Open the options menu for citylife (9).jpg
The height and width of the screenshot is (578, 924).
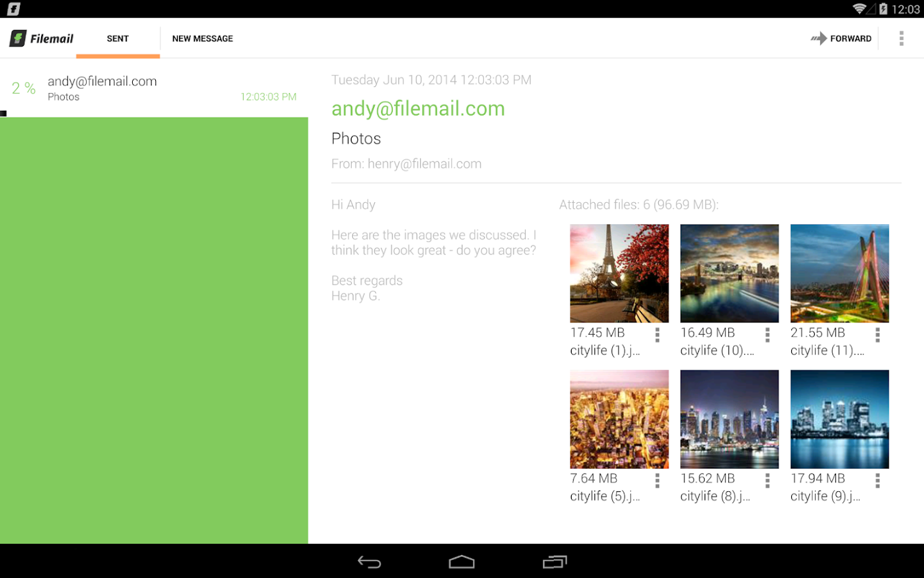point(878,480)
